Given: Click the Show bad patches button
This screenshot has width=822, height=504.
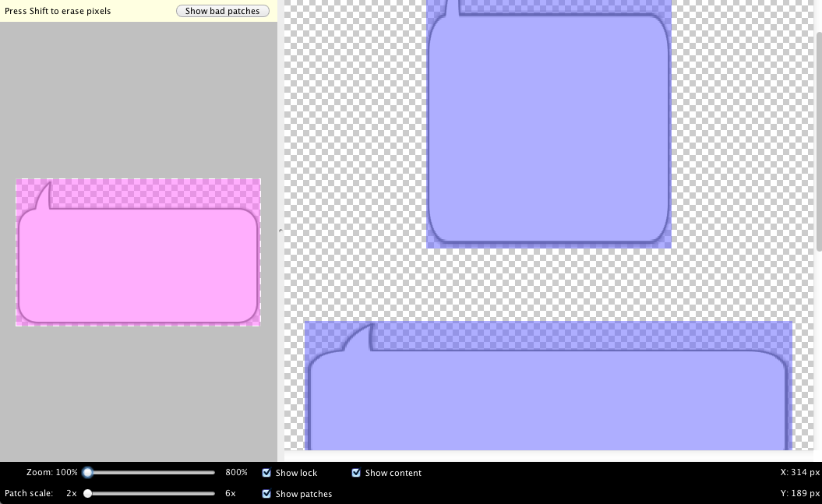Looking at the screenshot, I should [222, 11].
